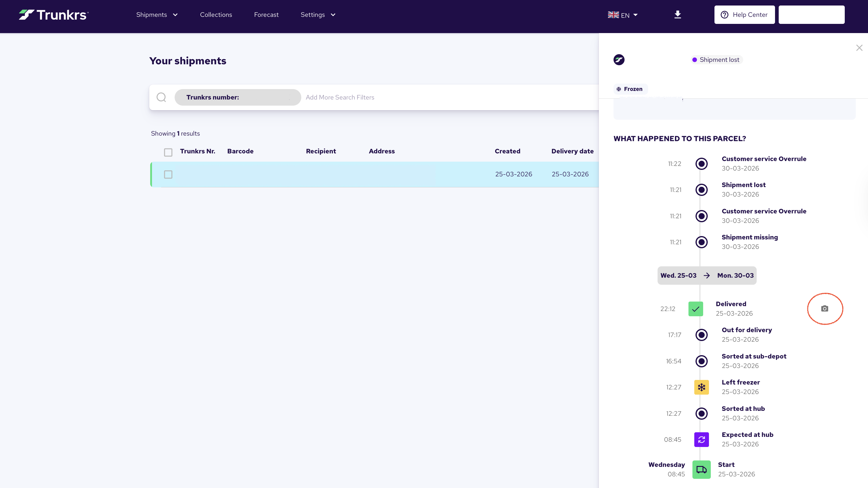
Task: Click the Trunkrs logo
Action: pos(54,15)
